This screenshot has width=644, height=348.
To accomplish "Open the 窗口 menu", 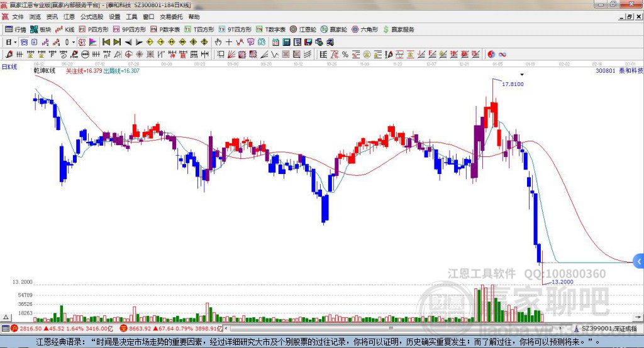I will click(x=148, y=17).
